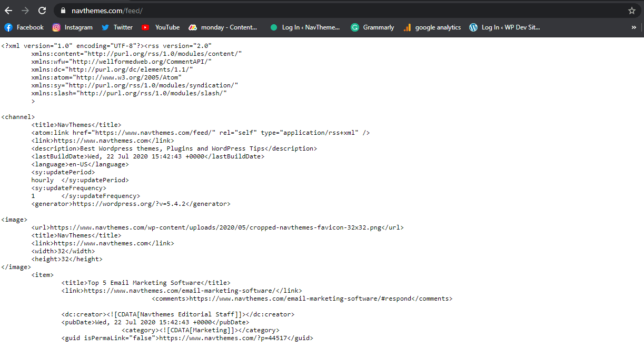This screenshot has height=348, width=644.
Task: Open the Log In WP Dev Site bookmark
Action: click(504, 27)
